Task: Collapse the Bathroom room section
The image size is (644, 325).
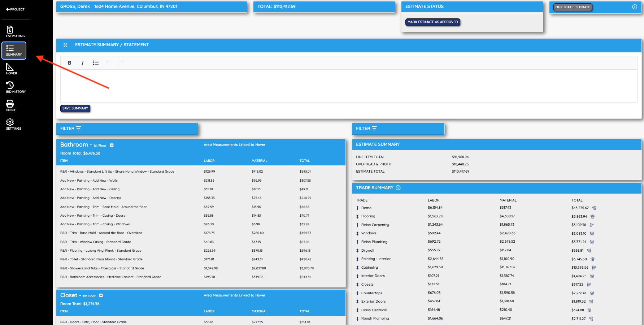Action: [112, 145]
